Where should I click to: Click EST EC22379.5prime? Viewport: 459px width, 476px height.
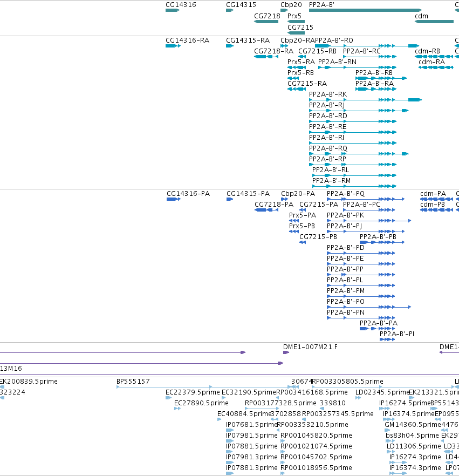tap(169, 398)
